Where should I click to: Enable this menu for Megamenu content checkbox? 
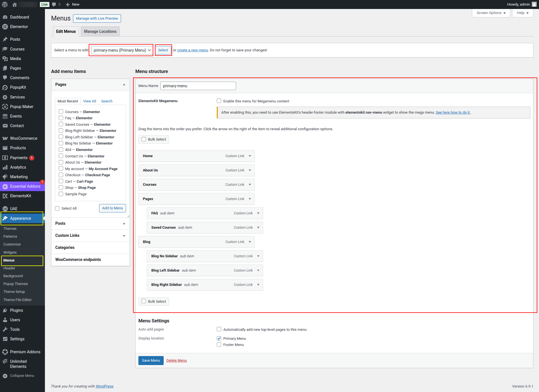click(x=219, y=101)
